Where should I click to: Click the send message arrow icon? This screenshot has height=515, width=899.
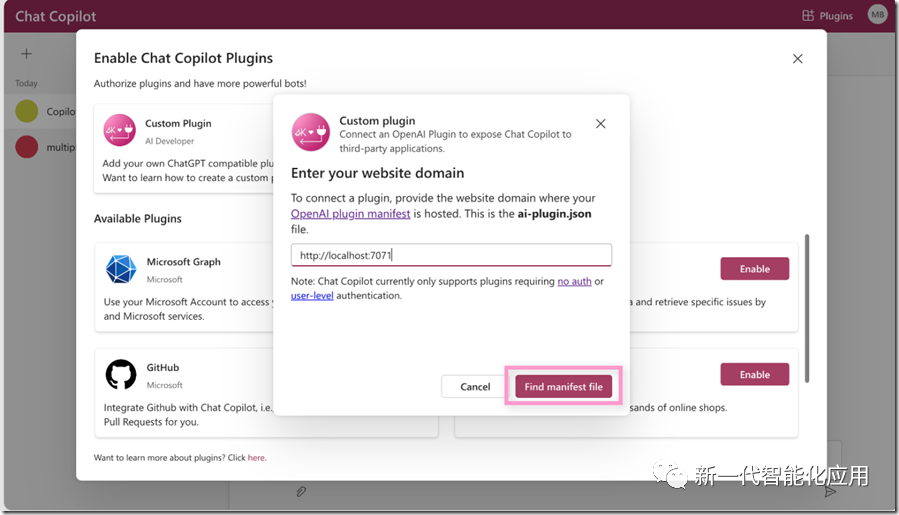click(x=830, y=491)
